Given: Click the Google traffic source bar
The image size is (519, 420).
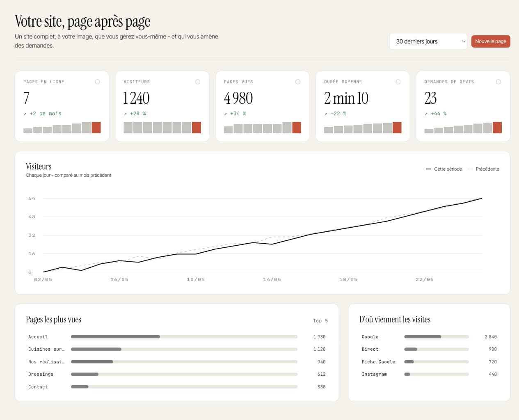Looking at the screenshot, I should 437,337.
